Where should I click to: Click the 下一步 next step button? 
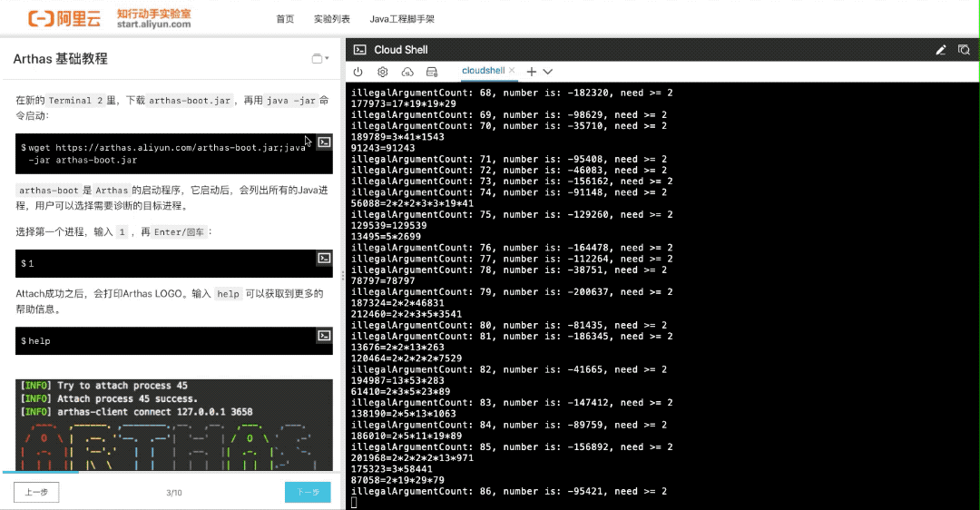[x=308, y=492]
